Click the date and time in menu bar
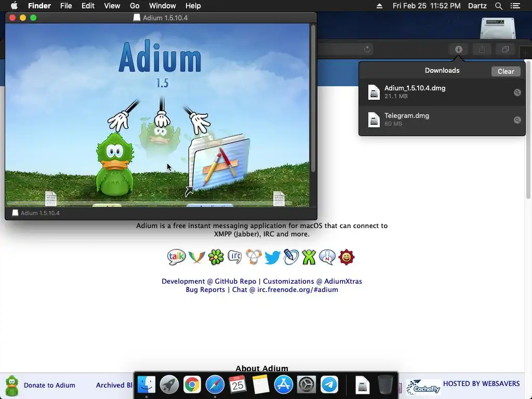The width and height of the screenshot is (532, 399). point(427,6)
